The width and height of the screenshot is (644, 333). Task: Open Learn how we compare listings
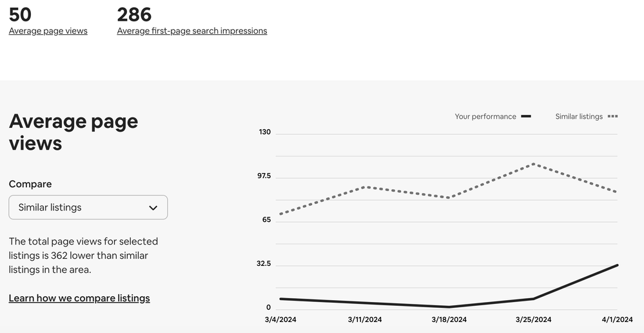pos(79,298)
